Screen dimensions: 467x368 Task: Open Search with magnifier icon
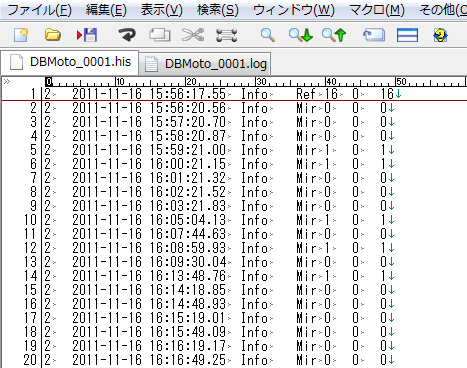(x=268, y=35)
